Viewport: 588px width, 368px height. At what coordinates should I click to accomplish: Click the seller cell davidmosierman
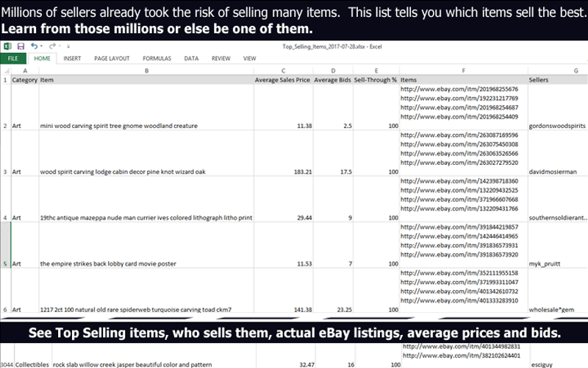coord(558,153)
